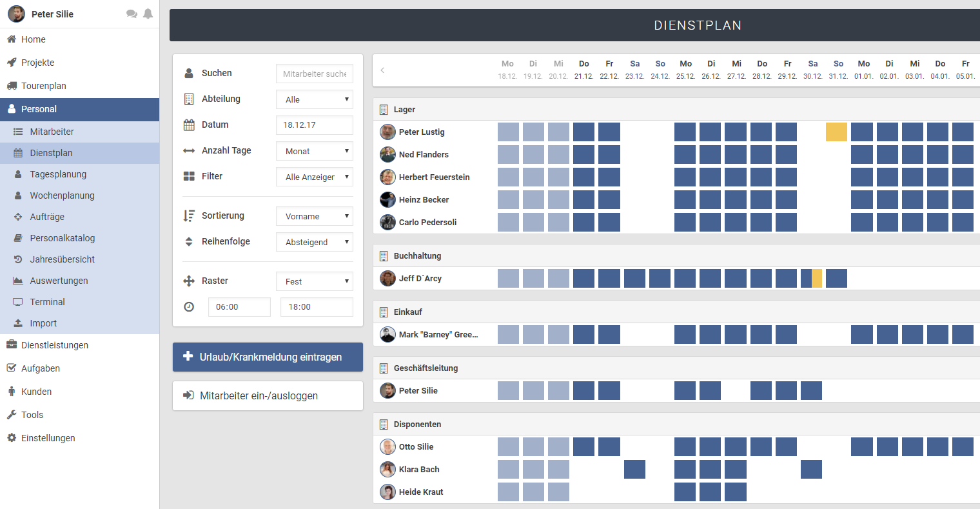Click Jeff D'Arcy's avatar photo

click(387, 278)
